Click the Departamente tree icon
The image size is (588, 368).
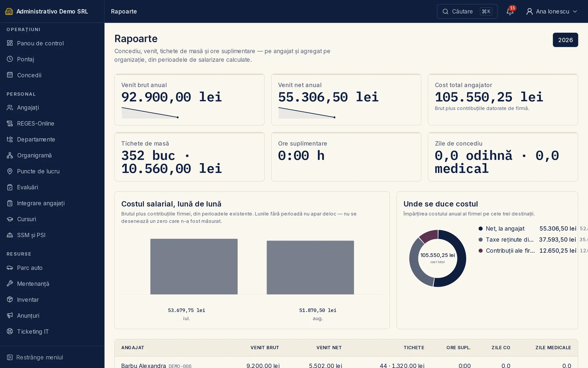[10, 140]
